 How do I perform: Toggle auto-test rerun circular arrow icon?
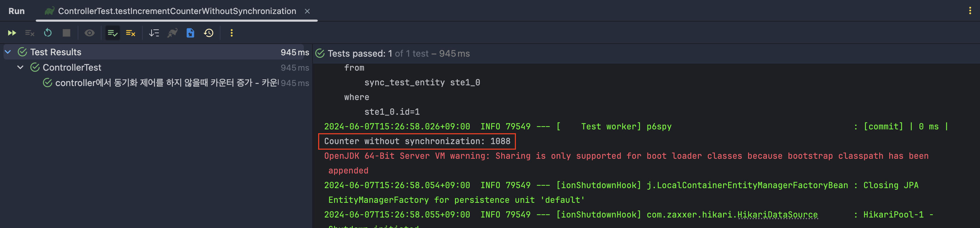coord(48,33)
